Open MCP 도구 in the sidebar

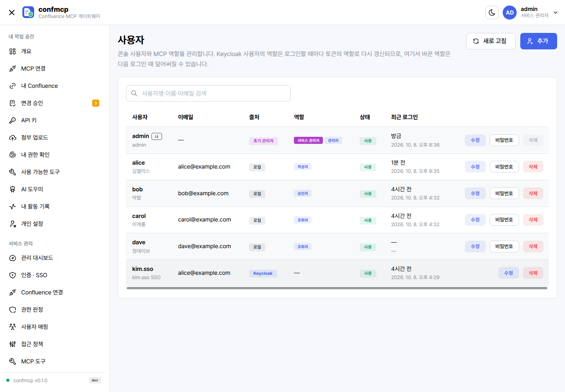pyautogui.click(x=55, y=361)
